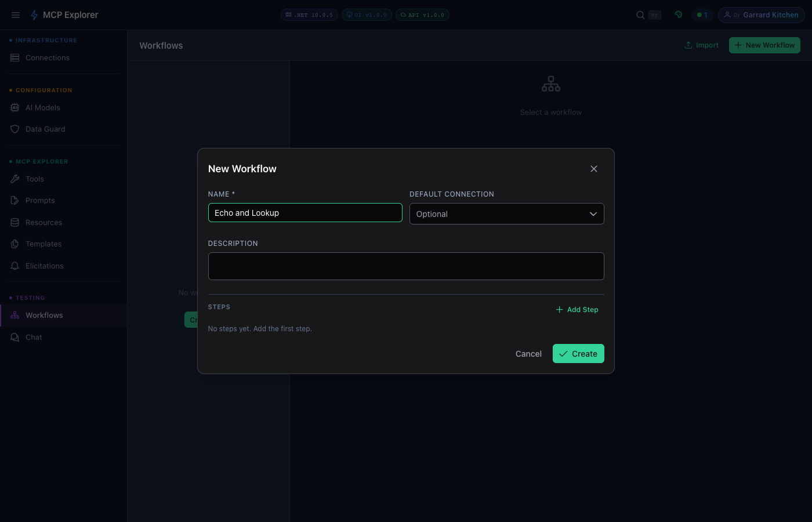Add the first step with Add Step
812x522 pixels.
[577, 309]
